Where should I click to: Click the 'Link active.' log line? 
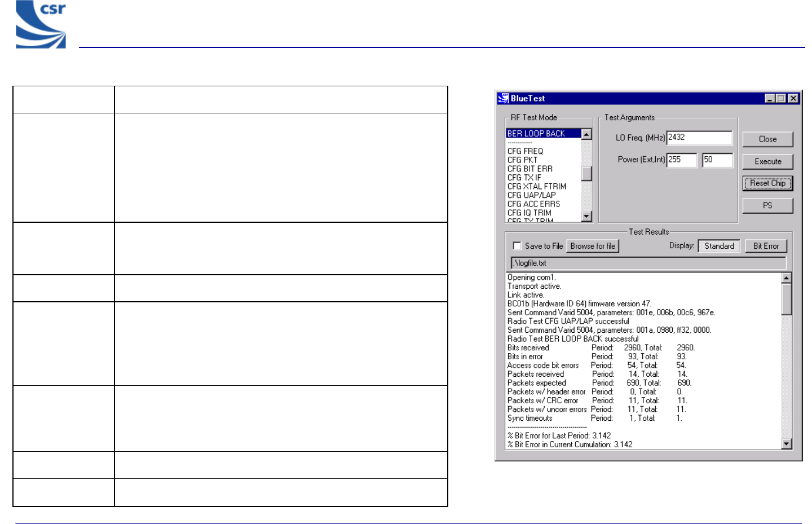pyautogui.click(x=526, y=295)
